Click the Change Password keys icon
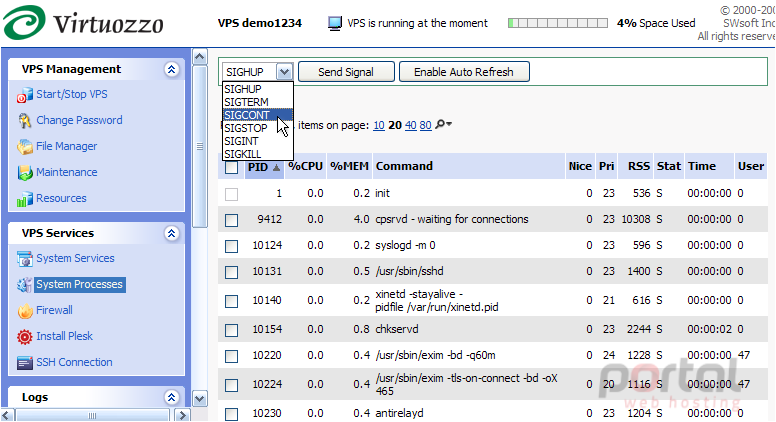The image size is (776, 422). click(x=24, y=121)
